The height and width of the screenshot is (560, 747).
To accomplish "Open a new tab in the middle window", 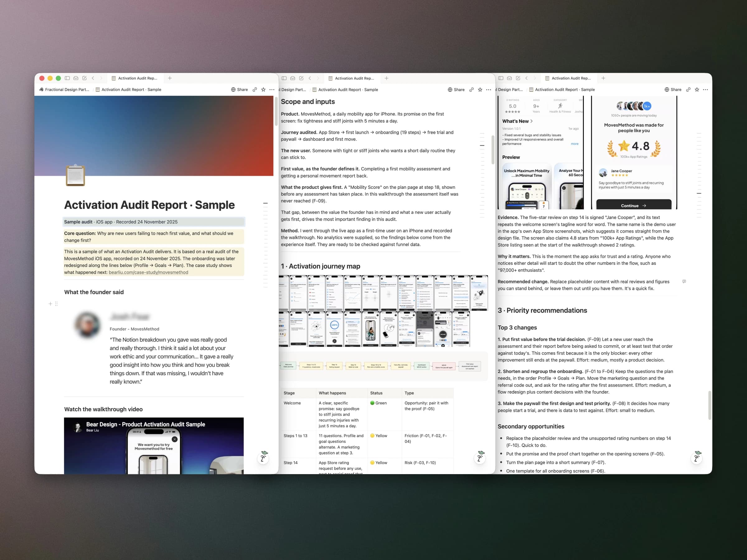I will (x=387, y=78).
